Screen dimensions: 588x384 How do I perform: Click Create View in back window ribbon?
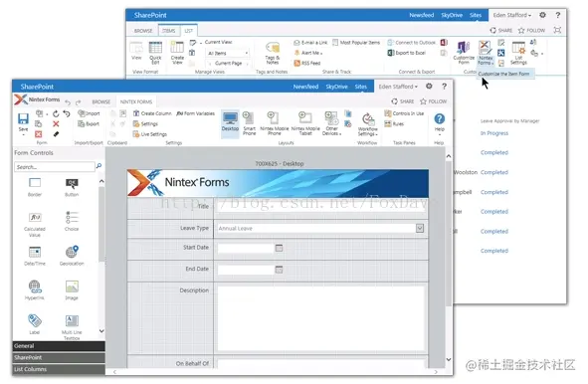tap(177, 53)
